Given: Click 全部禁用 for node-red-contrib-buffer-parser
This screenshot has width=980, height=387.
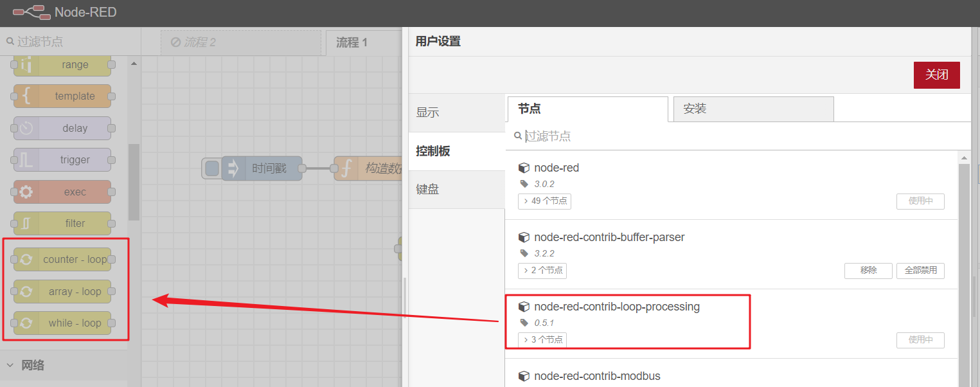Looking at the screenshot, I should point(921,271).
